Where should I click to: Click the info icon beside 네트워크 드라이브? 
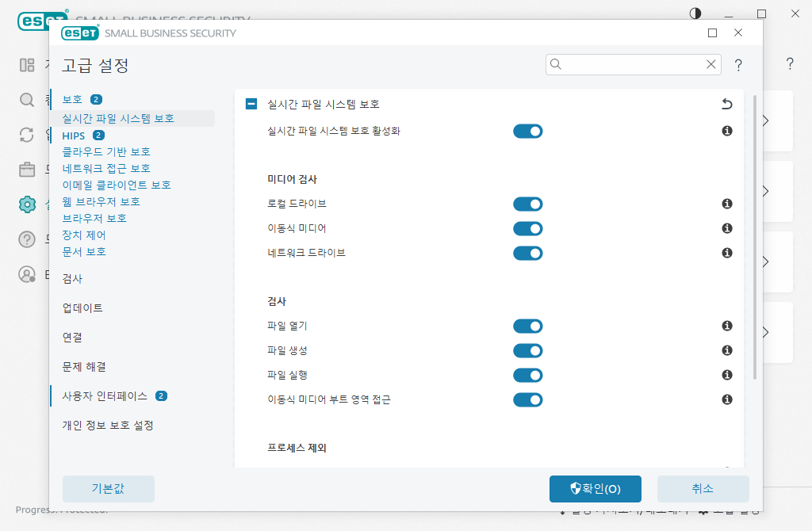[726, 253]
